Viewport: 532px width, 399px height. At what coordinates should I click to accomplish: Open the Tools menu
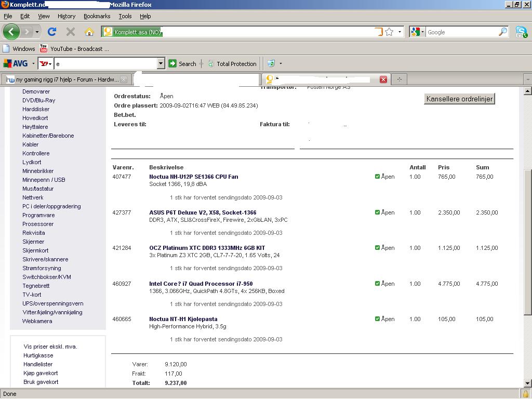[x=125, y=16]
